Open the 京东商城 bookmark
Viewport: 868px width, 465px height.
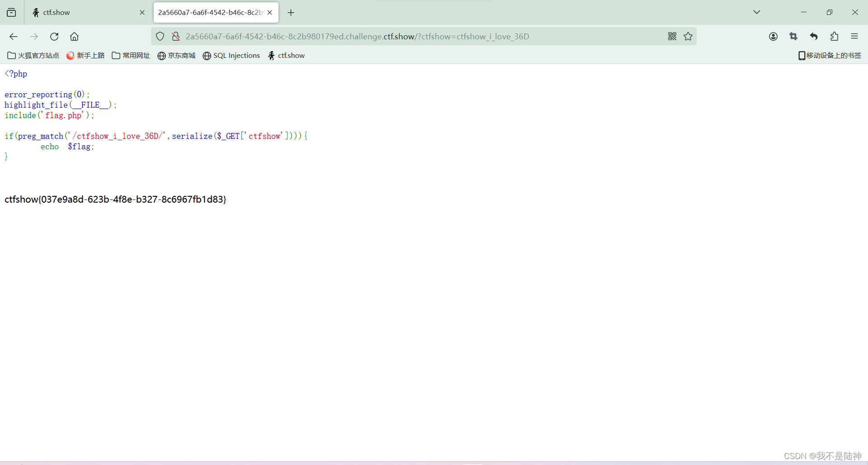coord(176,56)
